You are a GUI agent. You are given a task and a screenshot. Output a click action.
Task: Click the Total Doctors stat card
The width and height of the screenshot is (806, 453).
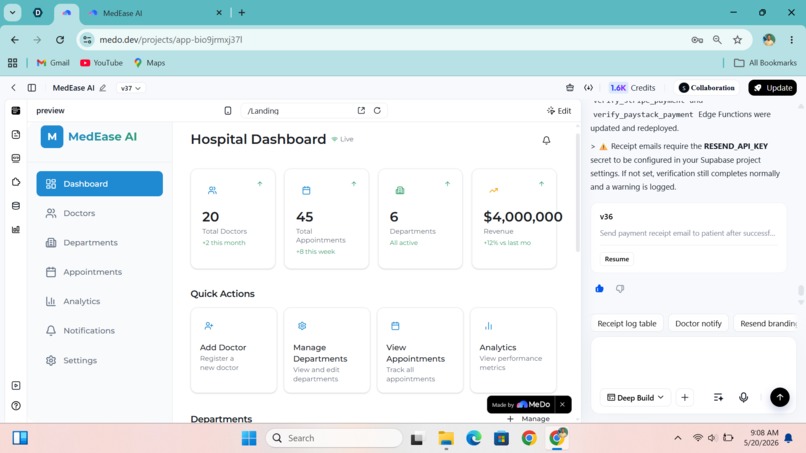(x=233, y=219)
